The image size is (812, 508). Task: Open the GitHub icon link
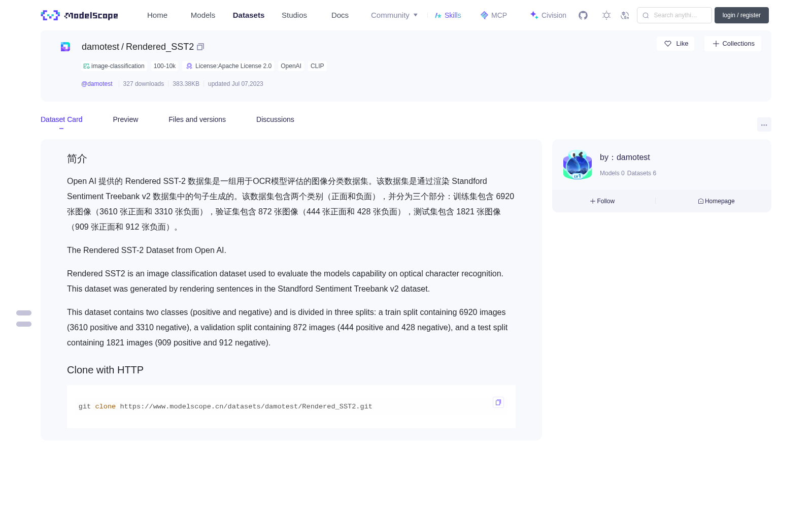click(583, 15)
